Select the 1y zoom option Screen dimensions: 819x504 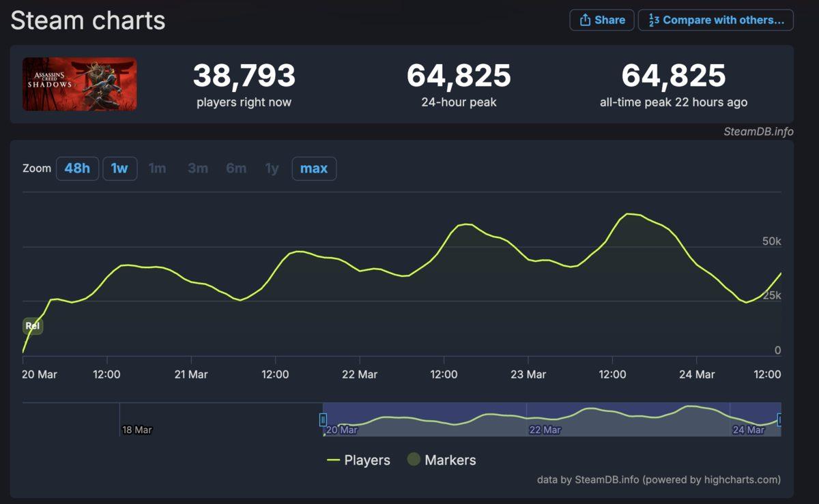point(272,168)
